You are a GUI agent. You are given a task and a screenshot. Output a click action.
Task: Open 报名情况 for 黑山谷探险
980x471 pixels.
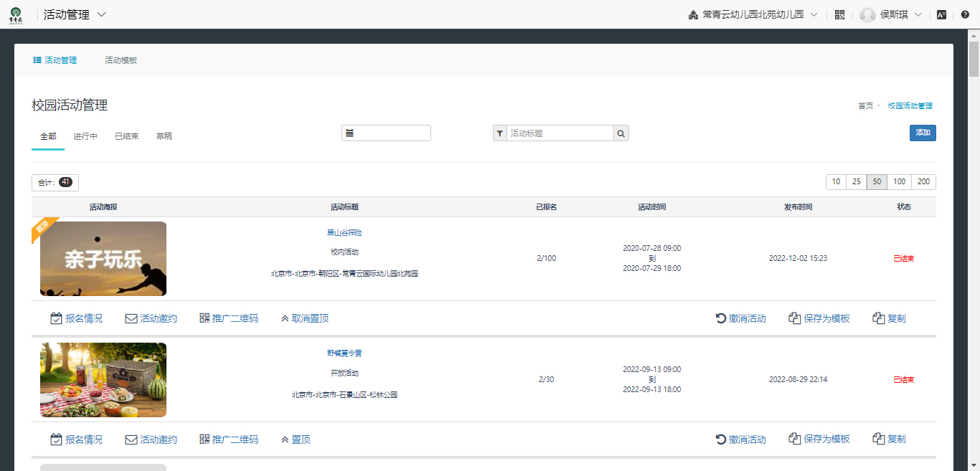(76, 318)
